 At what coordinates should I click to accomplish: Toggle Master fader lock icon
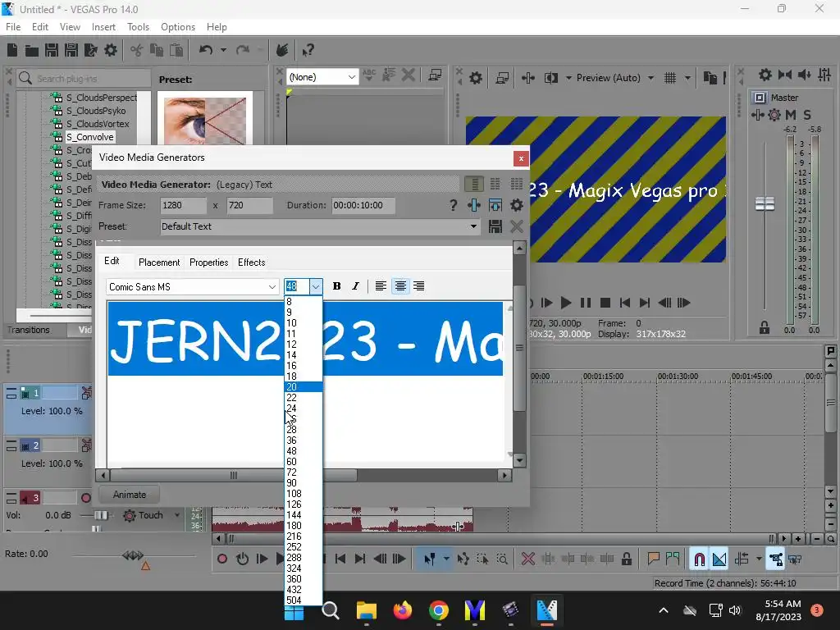point(765,327)
